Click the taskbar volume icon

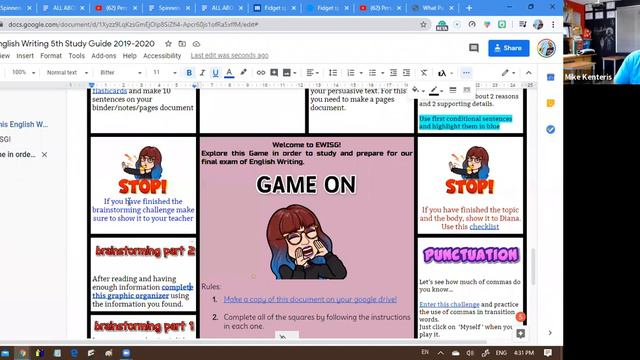[x=470, y=353]
